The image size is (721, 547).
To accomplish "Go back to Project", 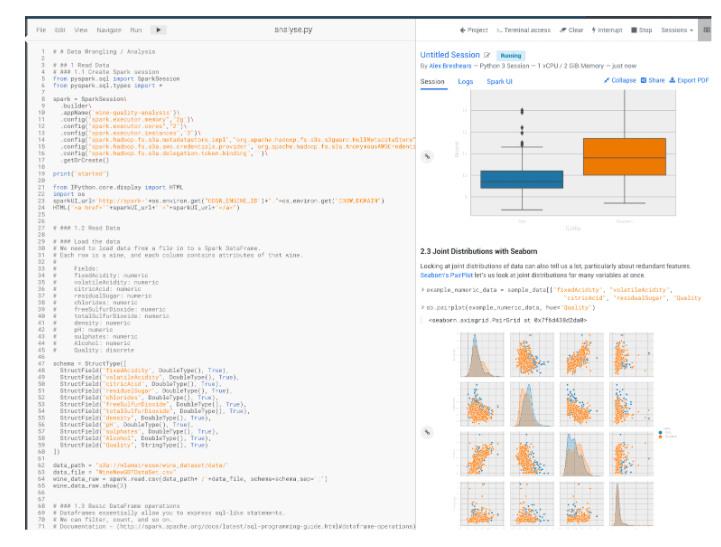I will (474, 30).
